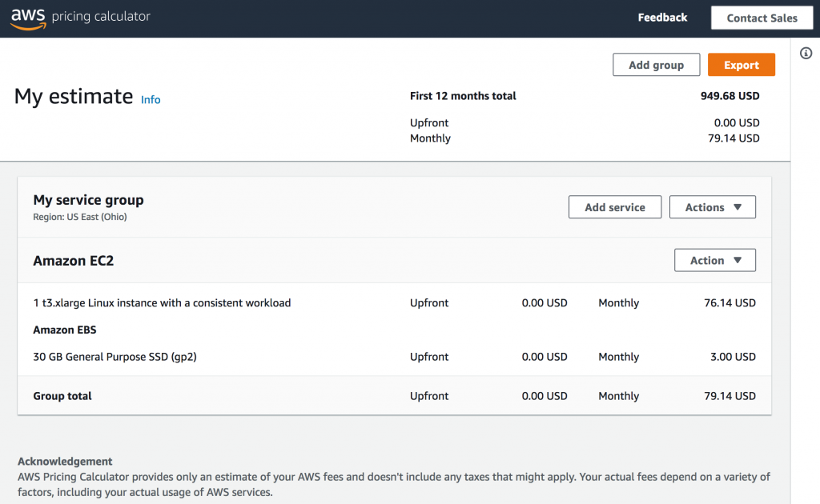Click the Amazon EC2 Action arrow triangle
Screen dimensions: 820x504
(x=738, y=260)
